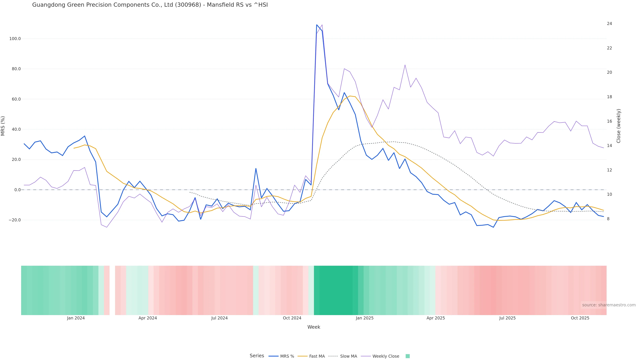
Task: Click the purple Weekly Close line icon
Action: (x=366, y=356)
